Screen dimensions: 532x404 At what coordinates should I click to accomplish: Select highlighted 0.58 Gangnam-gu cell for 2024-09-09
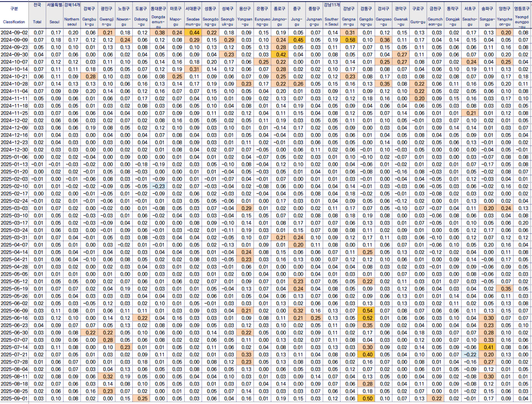pos(349,40)
